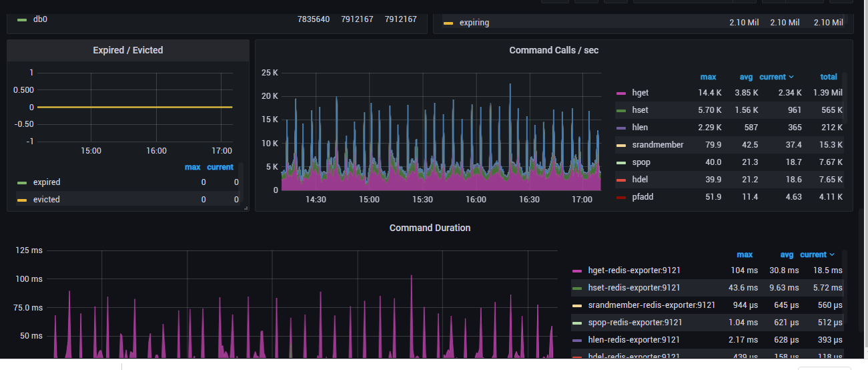Sort Command Duration legend by avg column

[787, 254]
